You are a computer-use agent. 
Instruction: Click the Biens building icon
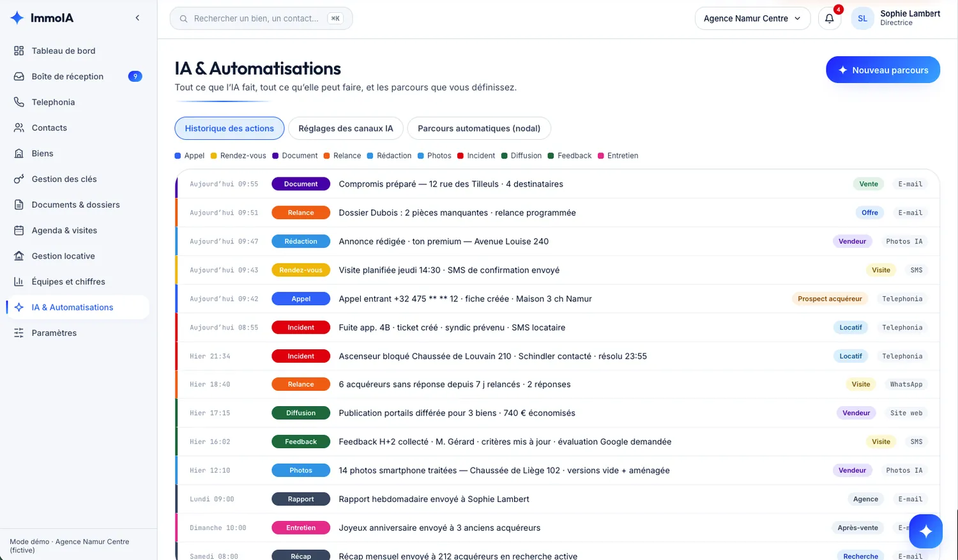(19, 153)
